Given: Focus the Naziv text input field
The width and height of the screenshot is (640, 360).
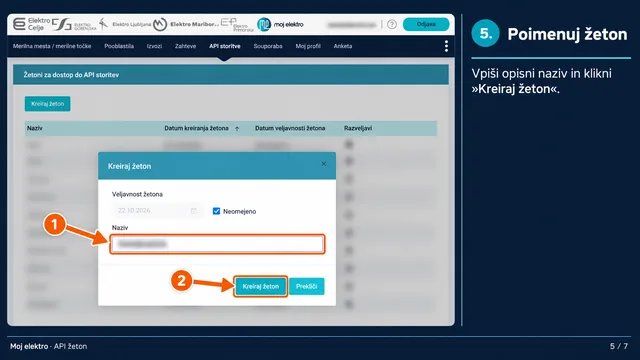Looking at the screenshot, I should pos(217,244).
